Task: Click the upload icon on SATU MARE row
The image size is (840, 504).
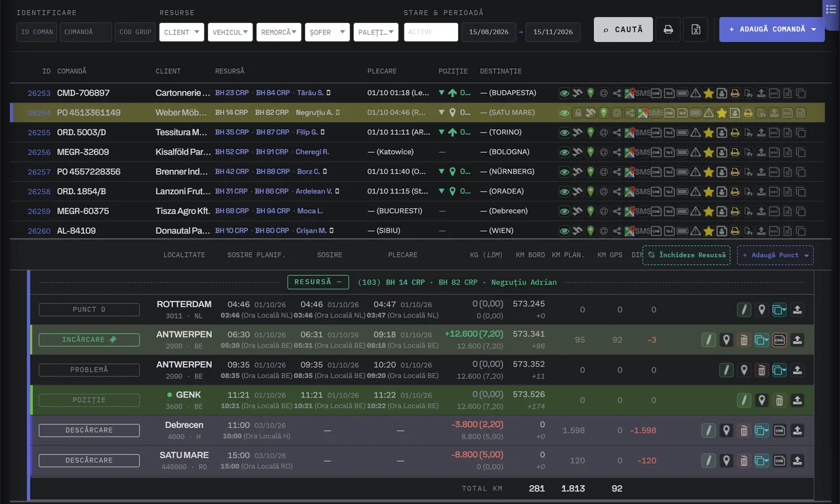Action: pyautogui.click(x=797, y=461)
